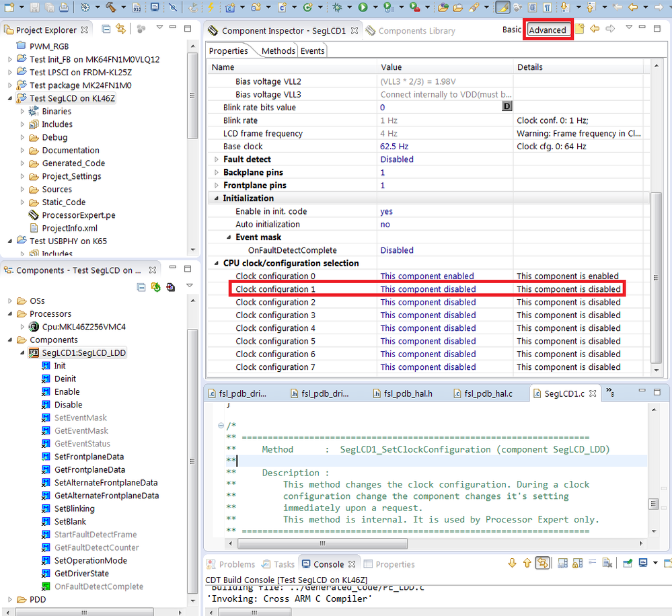
Task: Collapse Test SegLCD on KL46Z project
Action: (x=10, y=99)
